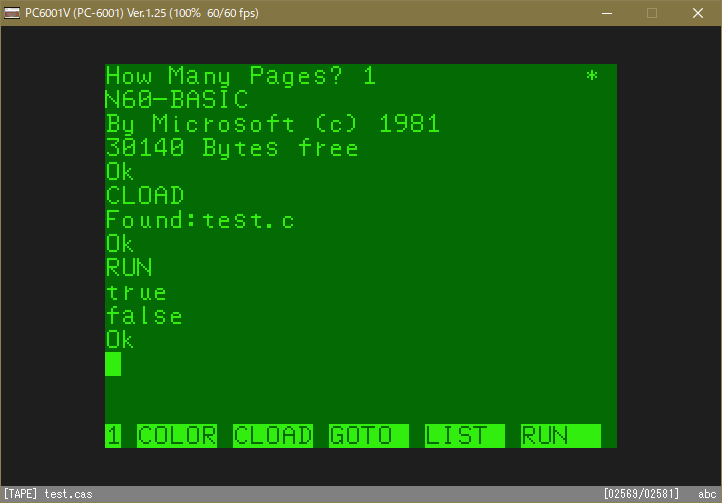Click the GOTO function key label
The height and width of the screenshot is (503, 722).
pyautogui.click(x=369, y=436)
